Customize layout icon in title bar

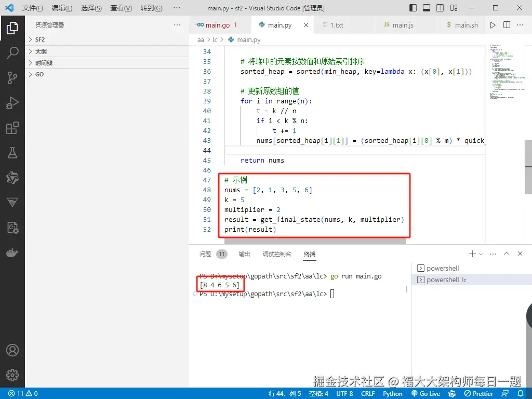coord(454,8)
